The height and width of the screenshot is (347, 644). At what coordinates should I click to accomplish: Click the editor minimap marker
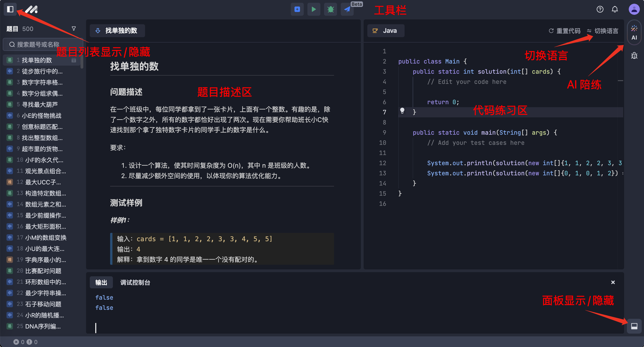tap(620, 81)
